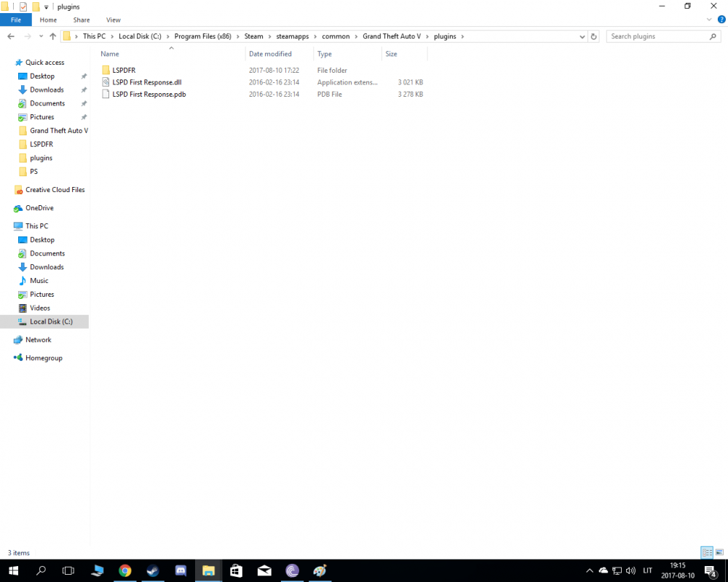This screenshot has width=728, height=582.
Task: Open Pictures under Quick access
Action: (41, 117)
